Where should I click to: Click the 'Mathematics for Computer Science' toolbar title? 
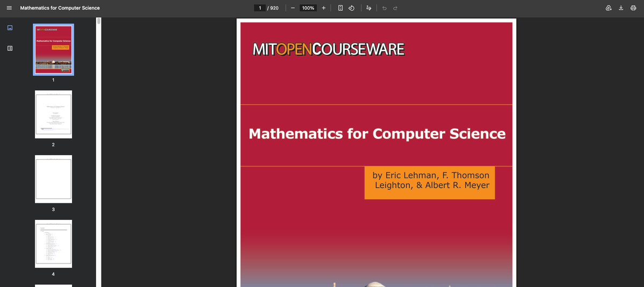(x=60, y=8)
